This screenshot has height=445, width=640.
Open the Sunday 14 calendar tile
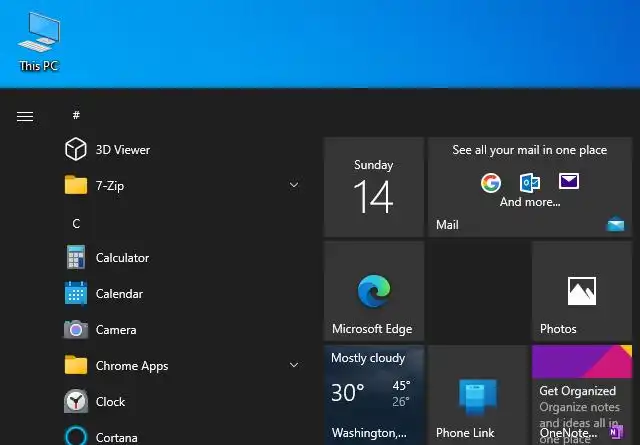[374, 187]
